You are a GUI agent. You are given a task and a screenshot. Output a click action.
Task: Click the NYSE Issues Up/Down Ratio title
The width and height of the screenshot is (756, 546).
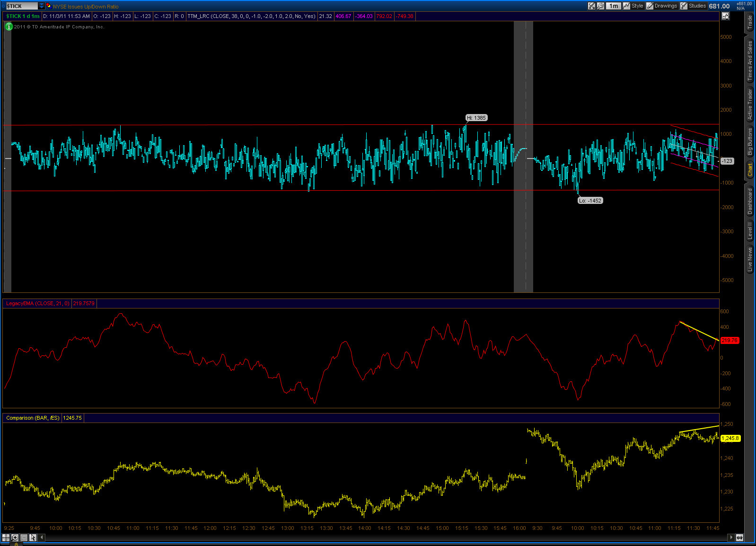[x=86, y=7]
